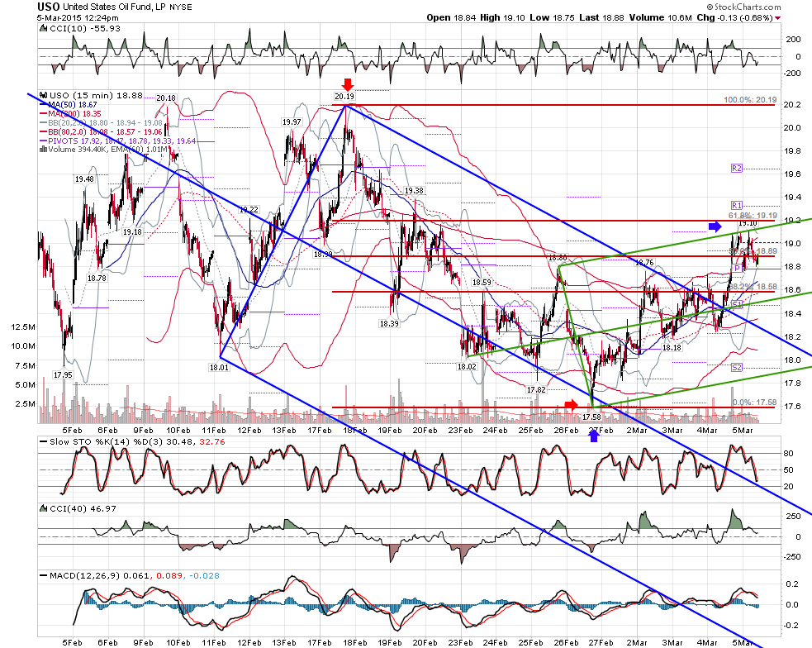This screenshot has width=812, height=648.
Task: Click the 20.18 price label on the chart
Action: pyautogui.click(x=166, y=98)
